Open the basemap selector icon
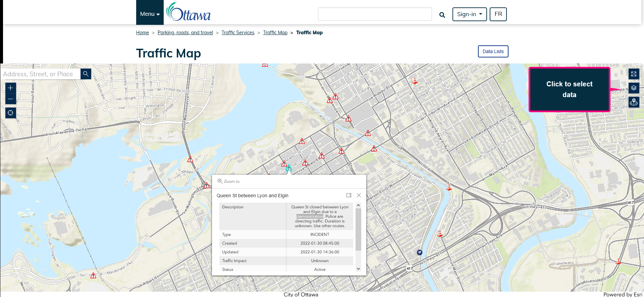Screen dimensions: 644x297 pyautogui.click(x=634, y=102)
